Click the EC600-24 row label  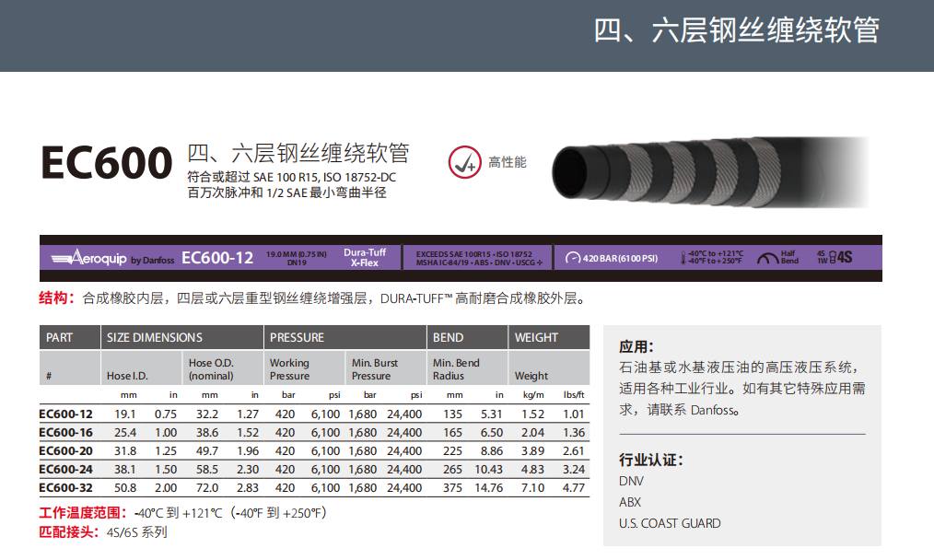pos(65,470)
